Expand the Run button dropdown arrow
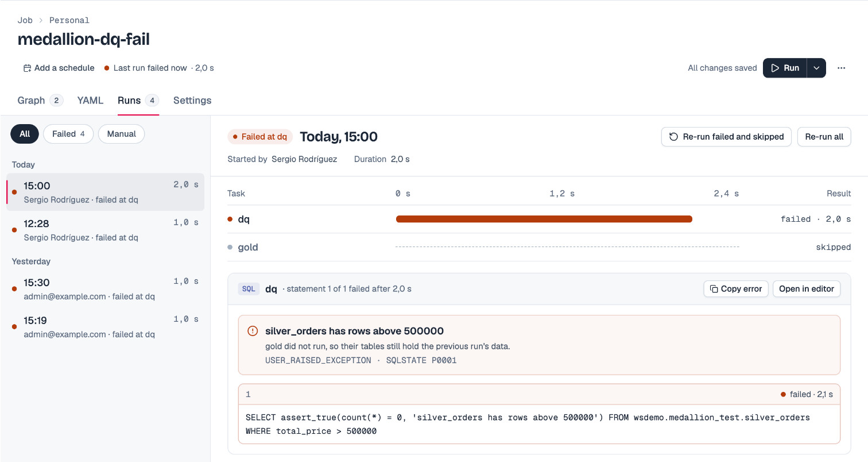Image resolution: width=868 pixels, height=462 pixels. 817,68
